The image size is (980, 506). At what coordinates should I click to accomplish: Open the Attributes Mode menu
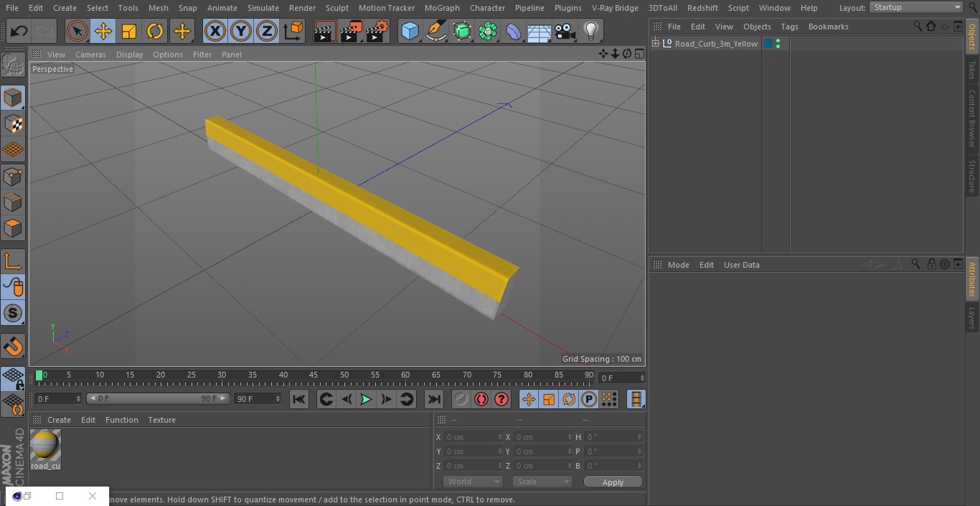[678, 265]
